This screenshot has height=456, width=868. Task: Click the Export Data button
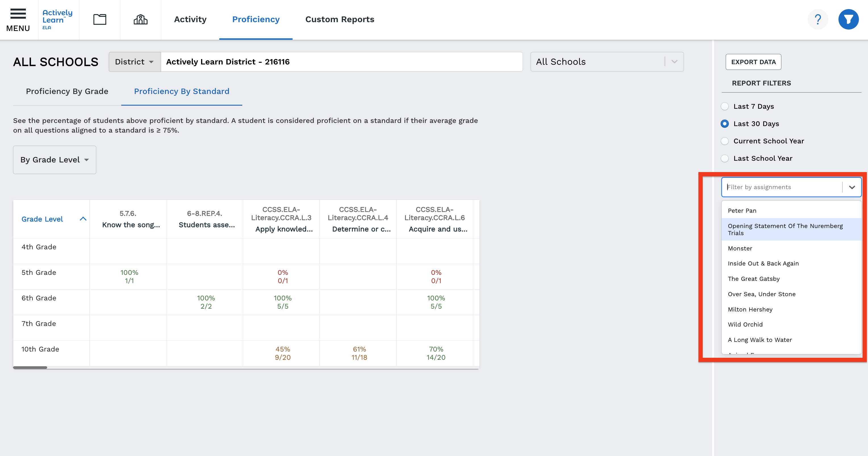[754, 62]
